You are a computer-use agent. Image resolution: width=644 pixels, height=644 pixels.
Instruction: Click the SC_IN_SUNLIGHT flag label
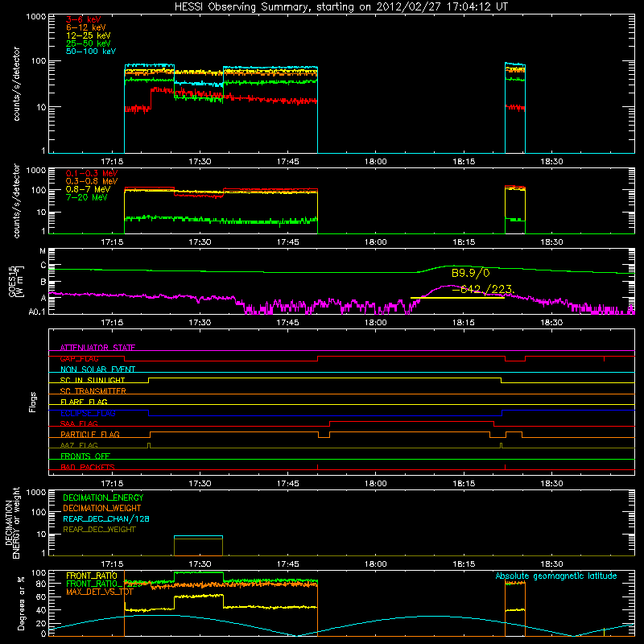pyautogui.click(x=93, y=380)
